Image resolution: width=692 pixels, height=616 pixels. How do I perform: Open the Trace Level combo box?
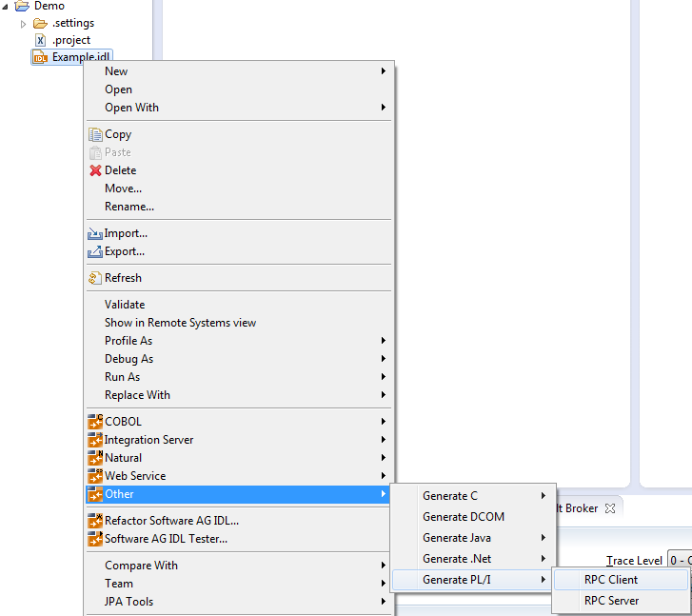click(680, 561)
